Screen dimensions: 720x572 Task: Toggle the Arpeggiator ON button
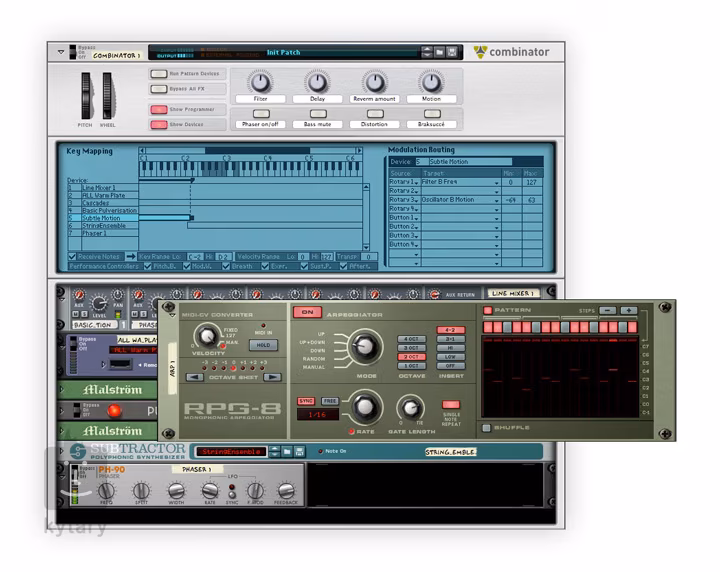pos(304,312)
